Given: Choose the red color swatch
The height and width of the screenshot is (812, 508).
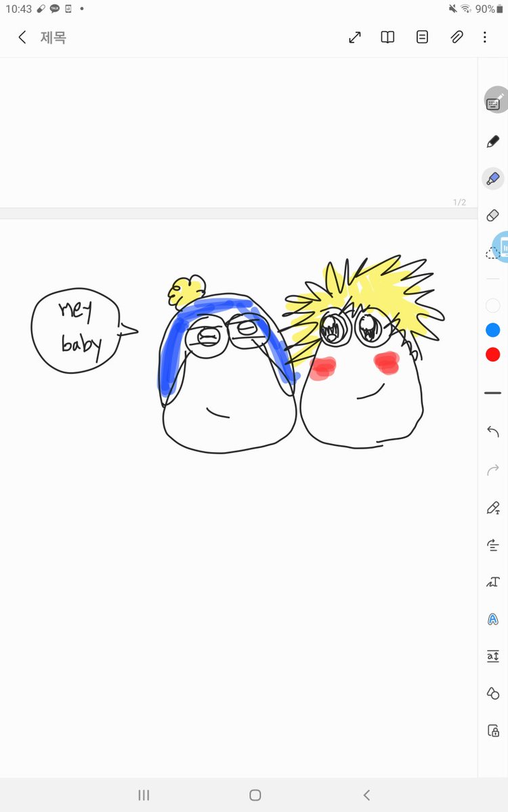Looking at the screenshot, I should click(x=493, y=355).
